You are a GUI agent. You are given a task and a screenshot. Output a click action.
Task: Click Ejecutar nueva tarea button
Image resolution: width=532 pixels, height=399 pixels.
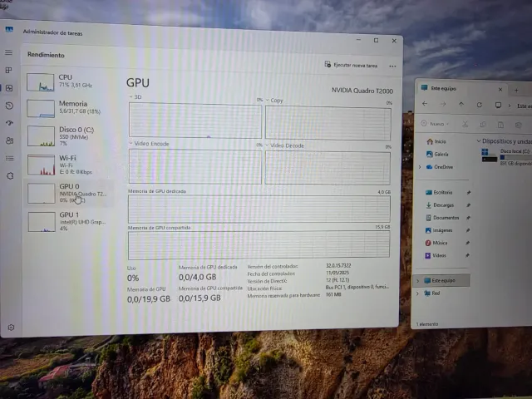point(350,65)
